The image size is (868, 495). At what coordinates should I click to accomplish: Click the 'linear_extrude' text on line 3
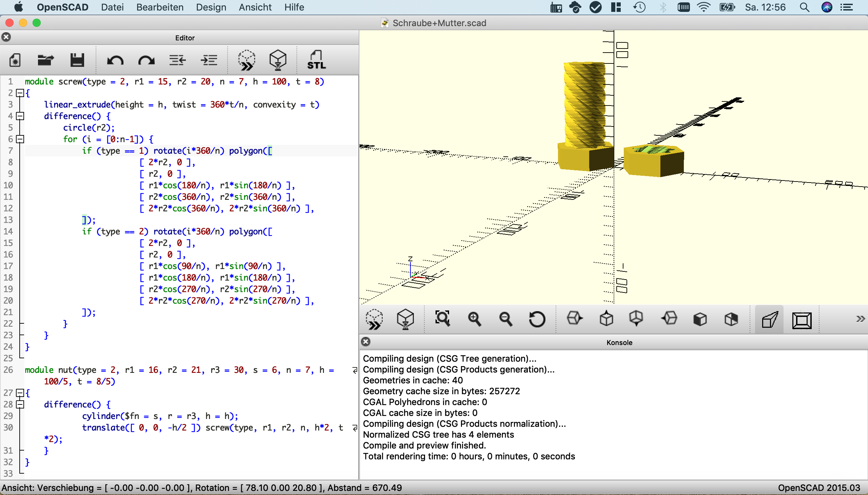(77, 105)
